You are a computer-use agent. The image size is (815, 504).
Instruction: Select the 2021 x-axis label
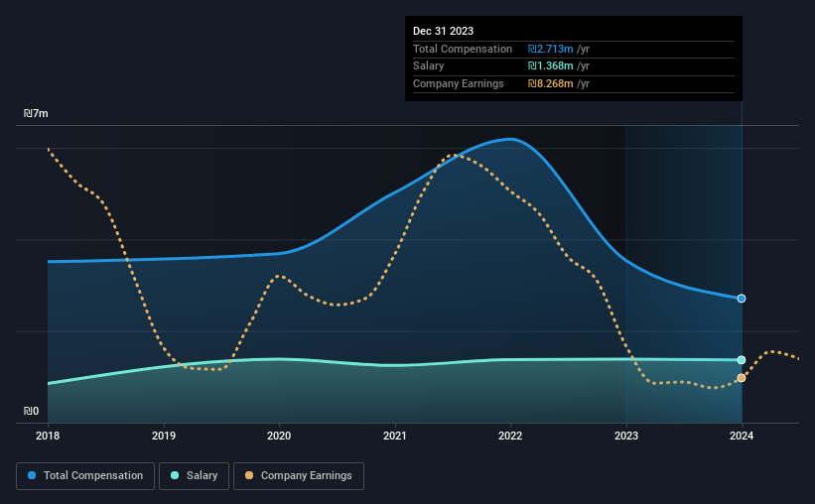(x=395, y=436)
